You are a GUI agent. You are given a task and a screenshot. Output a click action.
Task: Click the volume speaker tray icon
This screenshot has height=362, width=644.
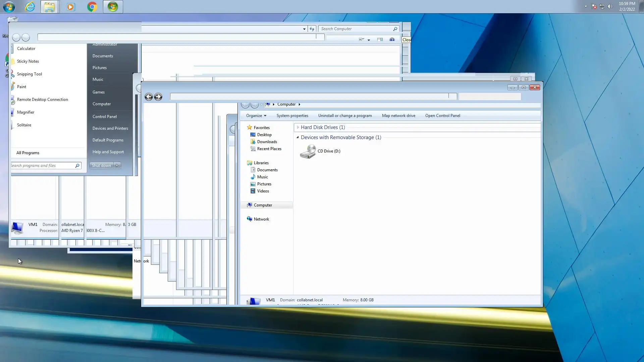point(610,6)
